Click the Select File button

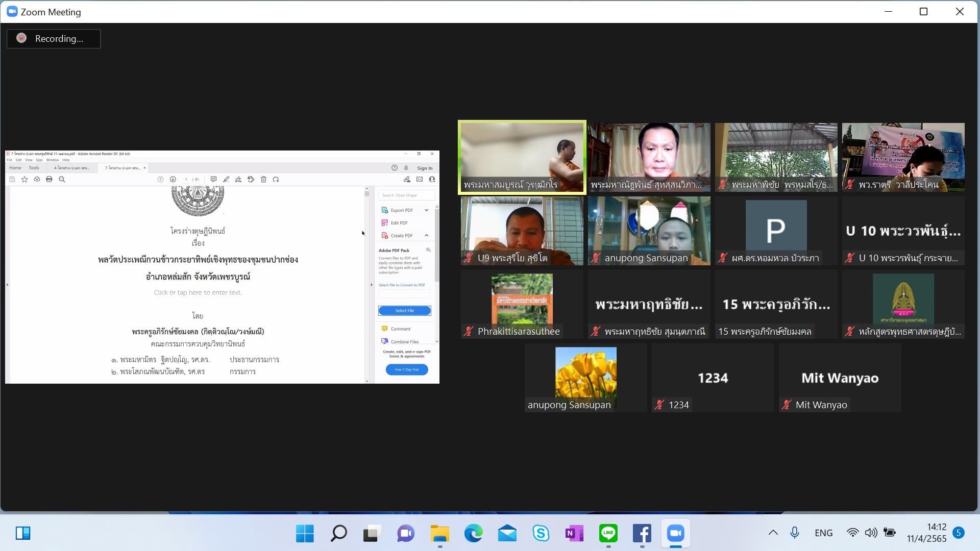point(405,311)
